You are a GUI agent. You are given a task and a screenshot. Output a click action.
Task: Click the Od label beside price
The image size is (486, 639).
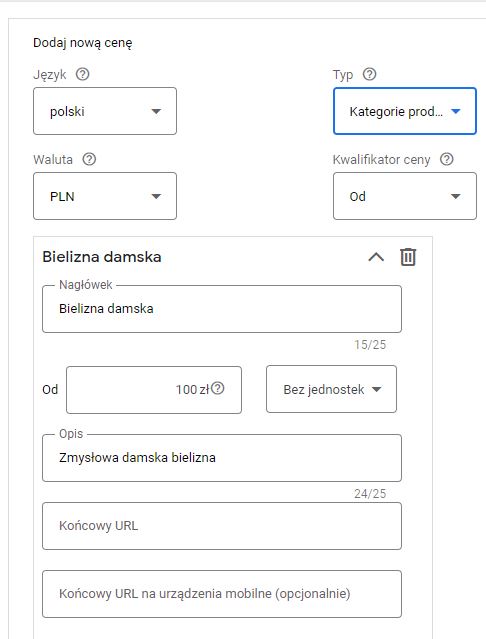pyautogui.click(x=50, y=390)
